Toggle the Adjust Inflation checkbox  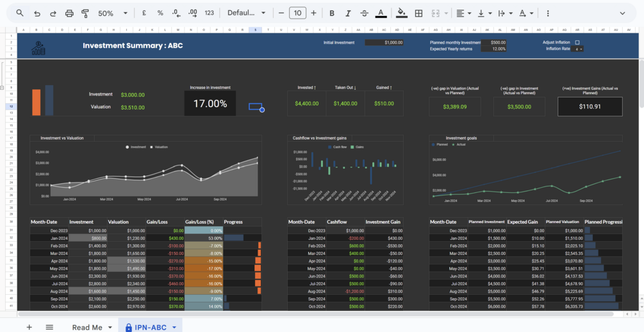point(577,42)
